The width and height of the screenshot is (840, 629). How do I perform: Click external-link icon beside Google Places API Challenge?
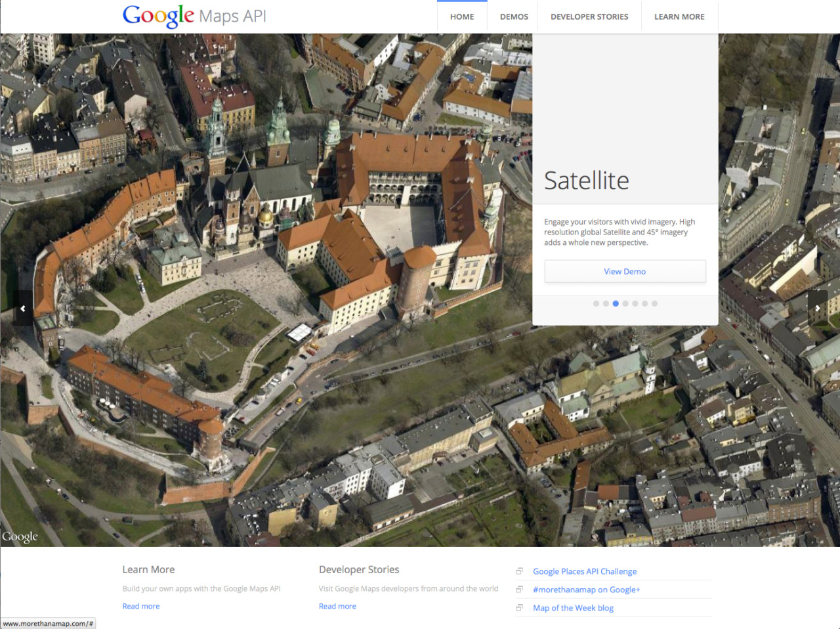click(x=519, y=571)
